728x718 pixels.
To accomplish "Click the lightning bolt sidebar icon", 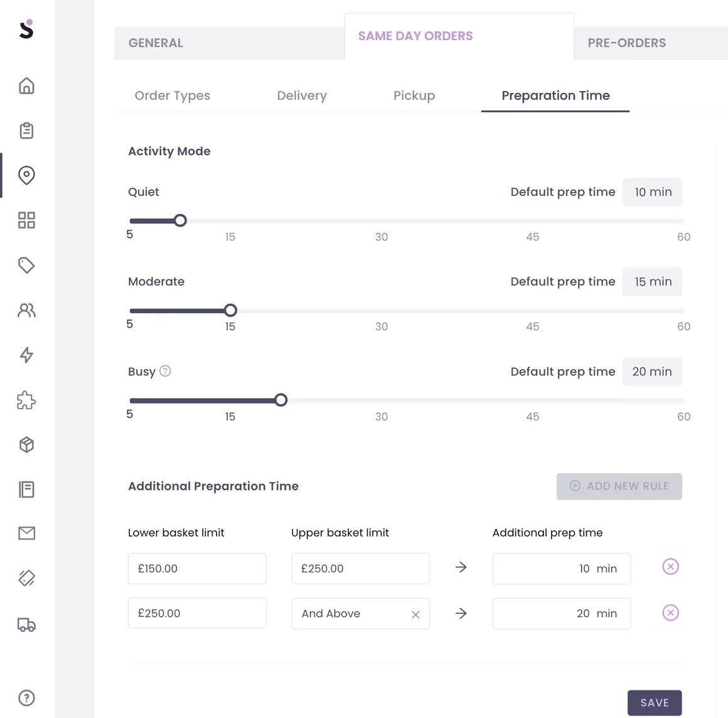I will [26, 355].
